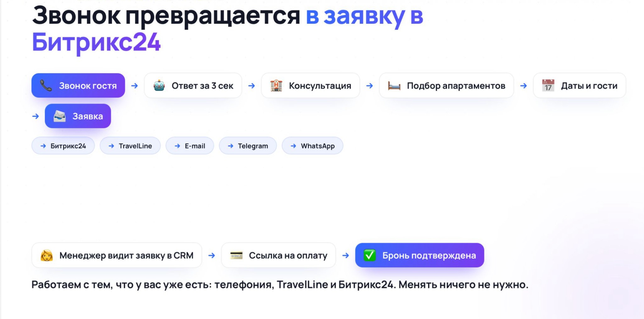Select the Ответ за 3 сек step
Viewport: 644px width, 319px height.
tap(193, 86)
